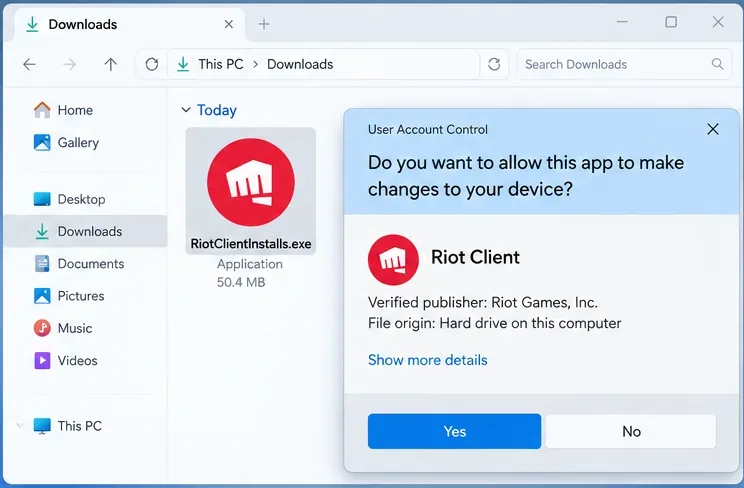The image size is (744, 488).
Task: Collapse the Today group chevron
Action: [x=186, y=110]
